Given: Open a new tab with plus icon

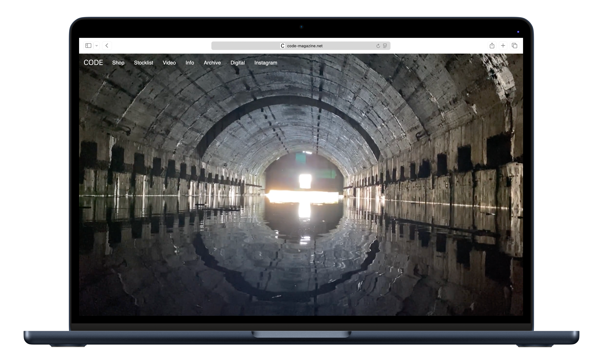Looking at the screenshot, I should (x=503, y=45).
